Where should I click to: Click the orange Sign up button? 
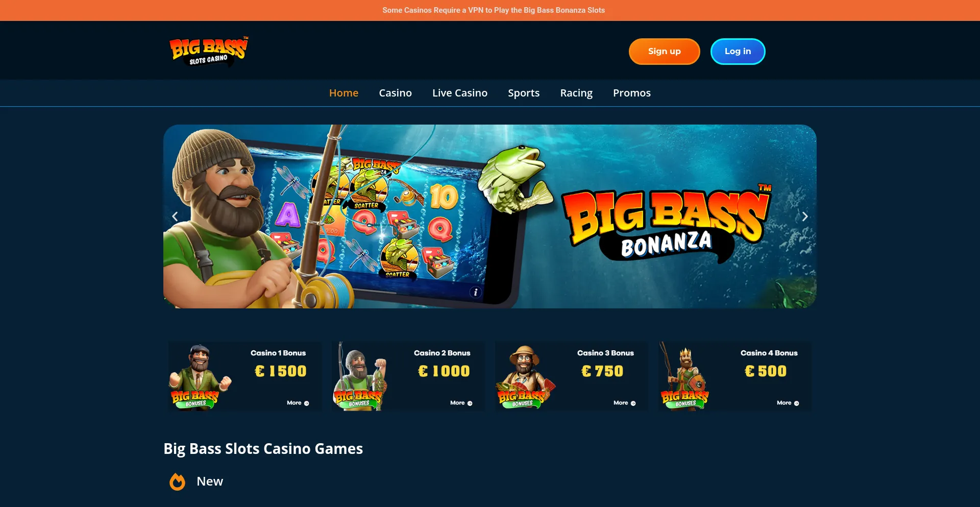click(x=664, y=52)
